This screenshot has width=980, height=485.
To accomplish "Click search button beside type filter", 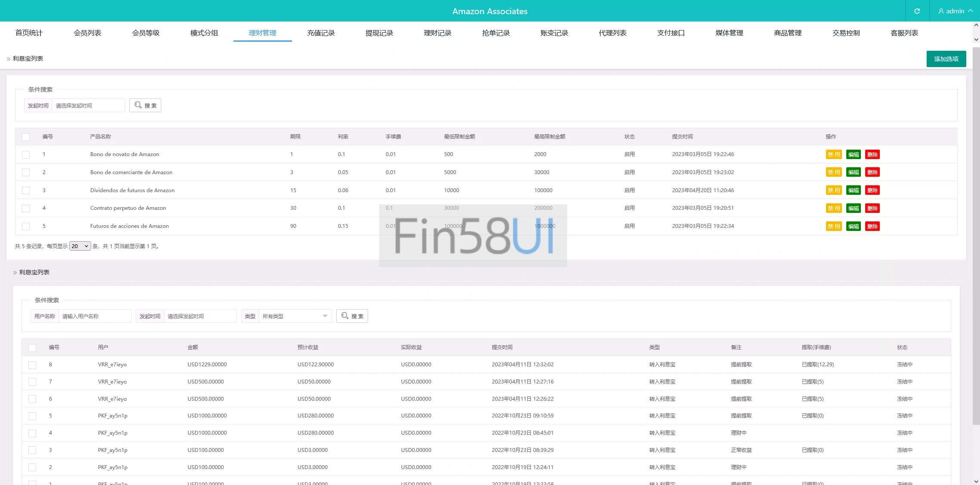I will click(x=352, y=316).
